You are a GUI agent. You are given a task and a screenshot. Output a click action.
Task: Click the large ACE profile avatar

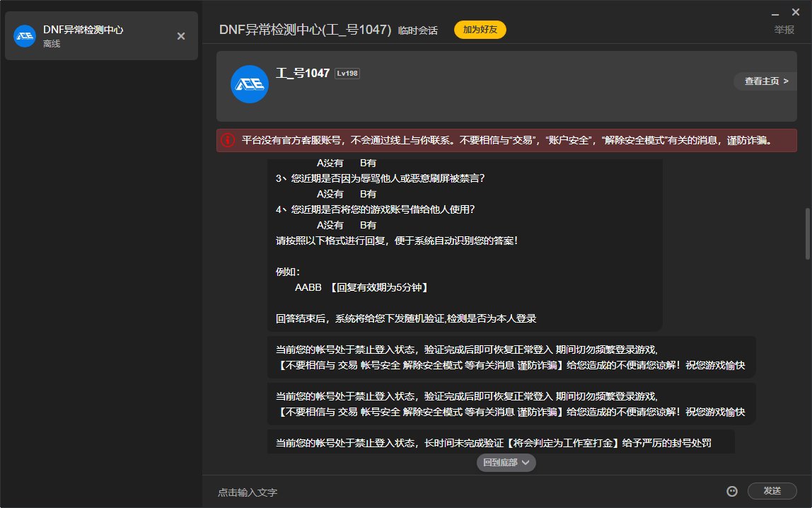tap(250, 84)
